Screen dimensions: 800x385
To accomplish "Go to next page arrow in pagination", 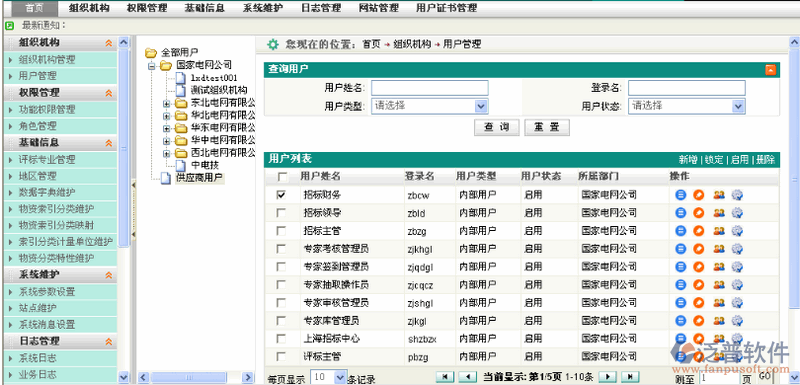I will tap(606, 377).
